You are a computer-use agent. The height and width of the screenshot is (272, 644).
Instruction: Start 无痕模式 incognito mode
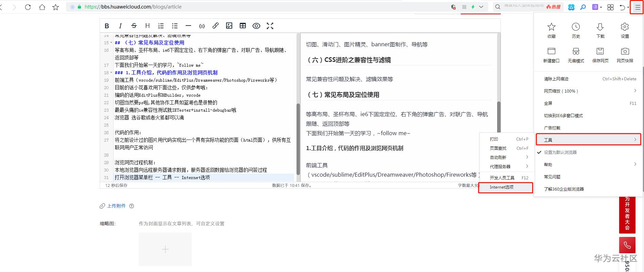(x=576, y=55)
